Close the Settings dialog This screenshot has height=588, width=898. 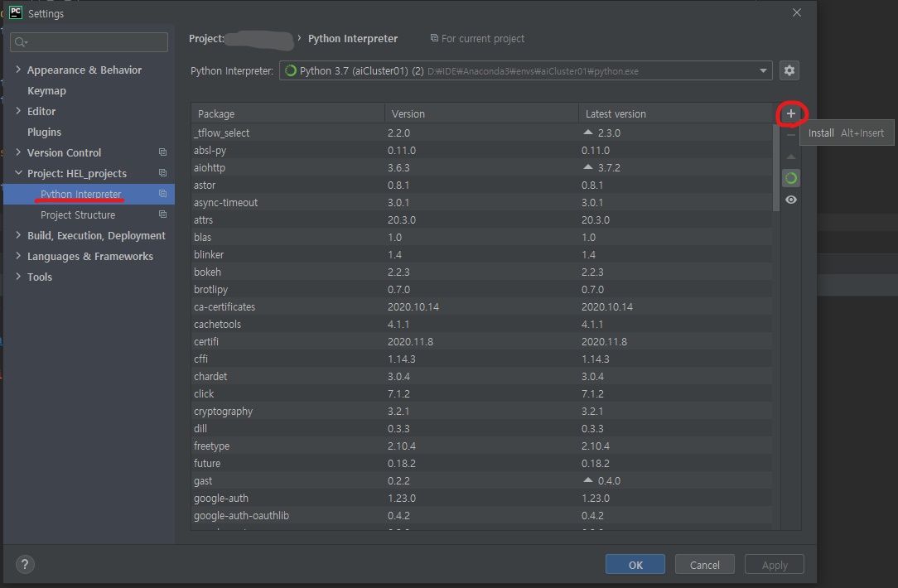coord(797,12)
